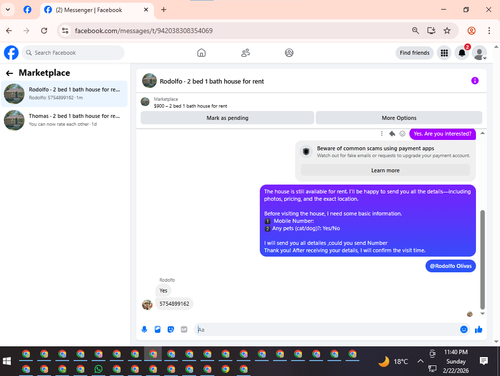Viewport: 500px width, 376px height.
Task: View site information icon in address bar
Action: [x=65, y=31]
